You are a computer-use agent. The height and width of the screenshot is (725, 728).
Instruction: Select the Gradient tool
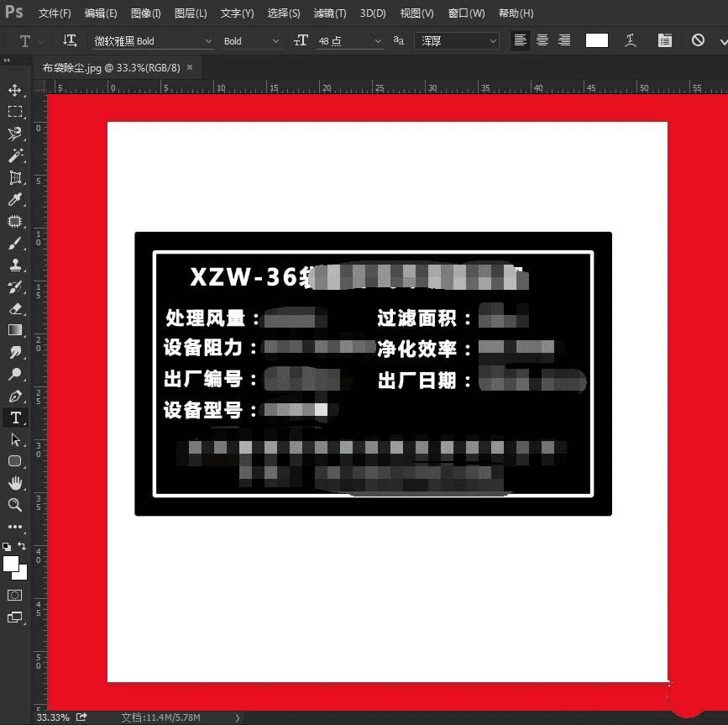pos(15,330)
